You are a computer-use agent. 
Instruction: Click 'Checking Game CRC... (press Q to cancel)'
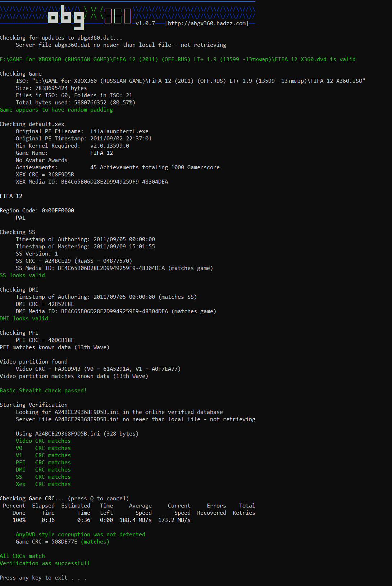point(64,499)
